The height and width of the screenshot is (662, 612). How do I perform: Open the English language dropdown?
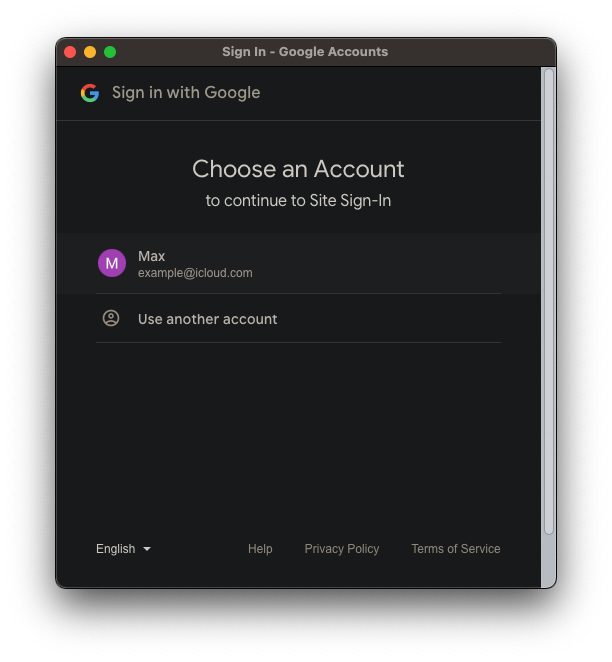[x=123, y=549]
